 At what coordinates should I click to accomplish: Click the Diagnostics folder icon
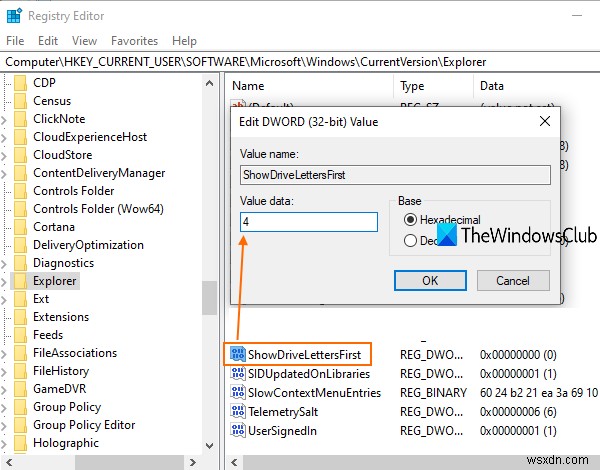pos(20,263)
